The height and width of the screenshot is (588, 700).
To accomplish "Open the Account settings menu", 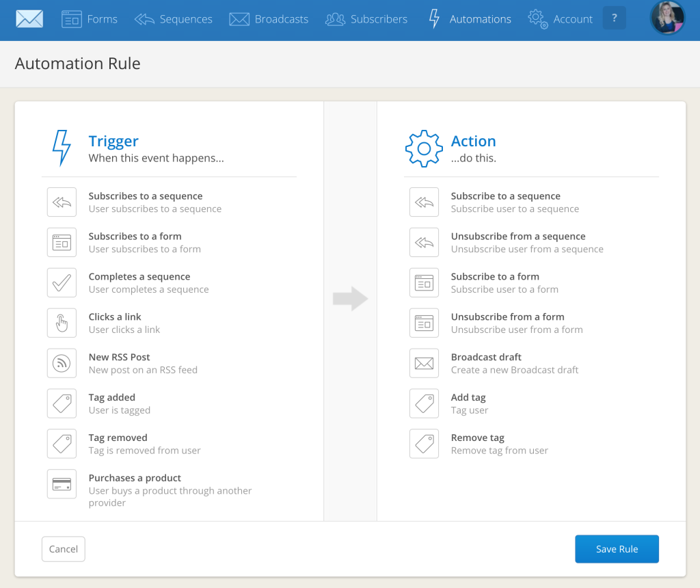I will [561, 19].
